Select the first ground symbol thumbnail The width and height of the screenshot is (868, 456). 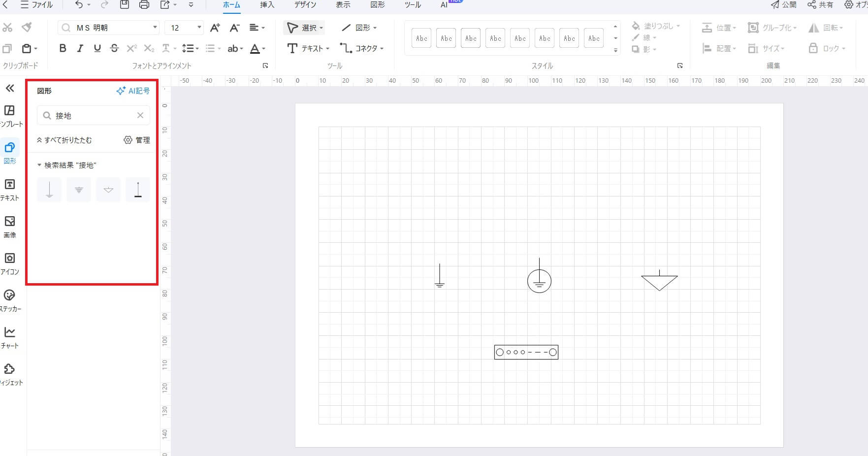49,190
